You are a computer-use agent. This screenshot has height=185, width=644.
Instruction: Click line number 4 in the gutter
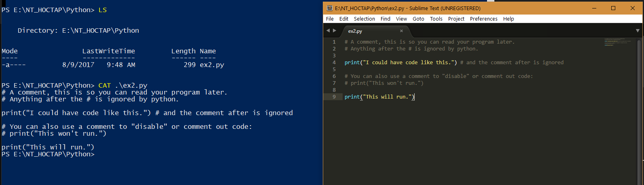[334, 62]
